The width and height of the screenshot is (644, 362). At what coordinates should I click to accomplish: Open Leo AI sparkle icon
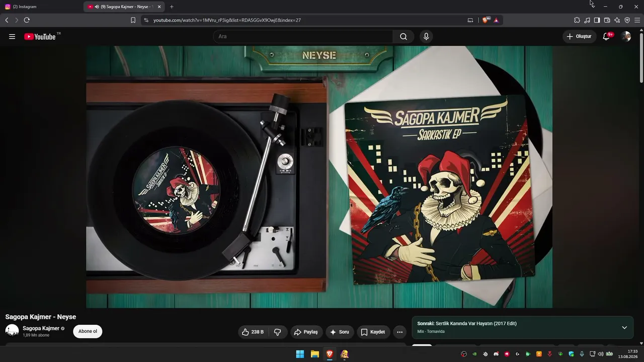pos(617,20)
